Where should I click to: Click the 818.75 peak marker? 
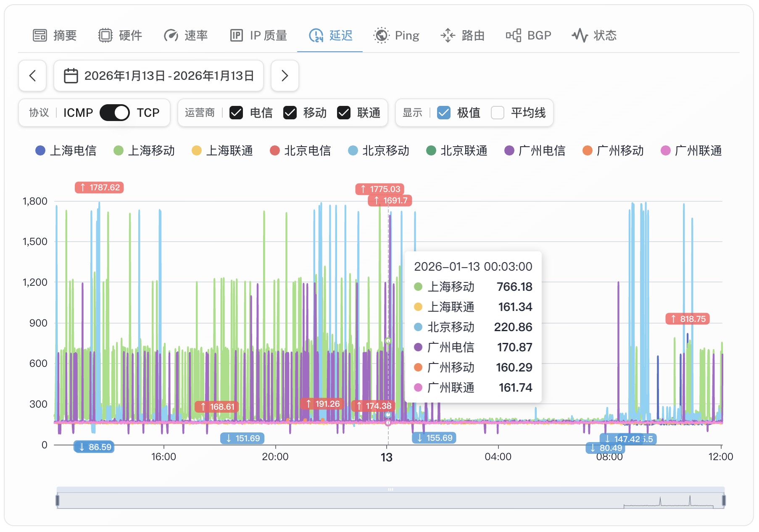tap(688, 319)
